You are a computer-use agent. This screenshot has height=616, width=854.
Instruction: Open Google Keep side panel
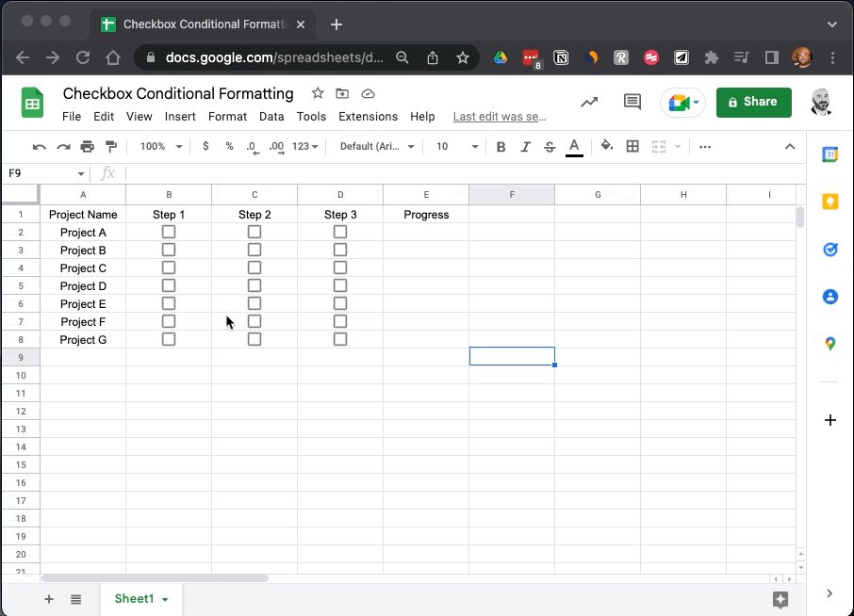(x=829, y=202)
